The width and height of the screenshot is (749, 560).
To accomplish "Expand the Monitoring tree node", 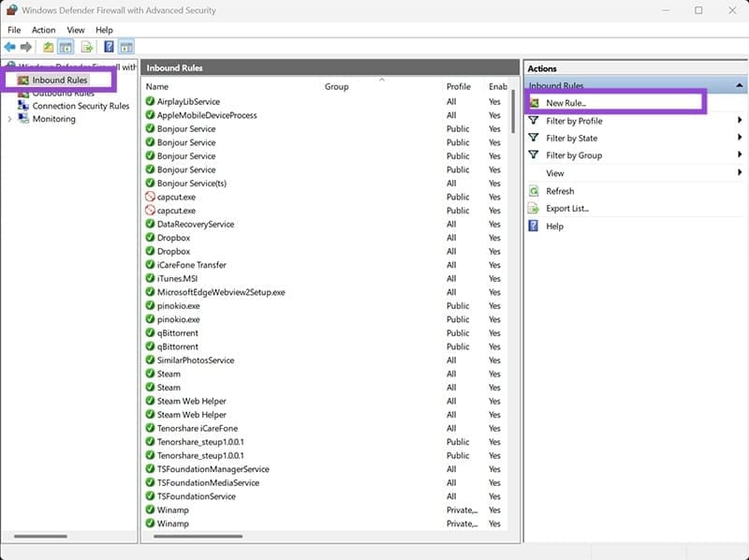I will [x=9, y=119].
